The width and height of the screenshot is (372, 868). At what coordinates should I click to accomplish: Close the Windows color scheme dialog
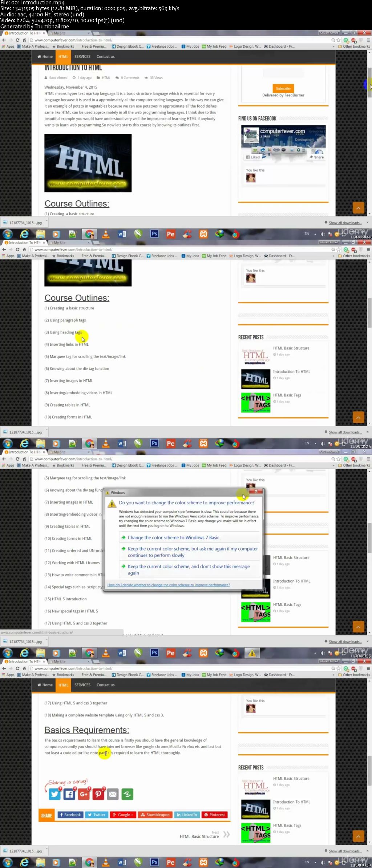(256, 491)
